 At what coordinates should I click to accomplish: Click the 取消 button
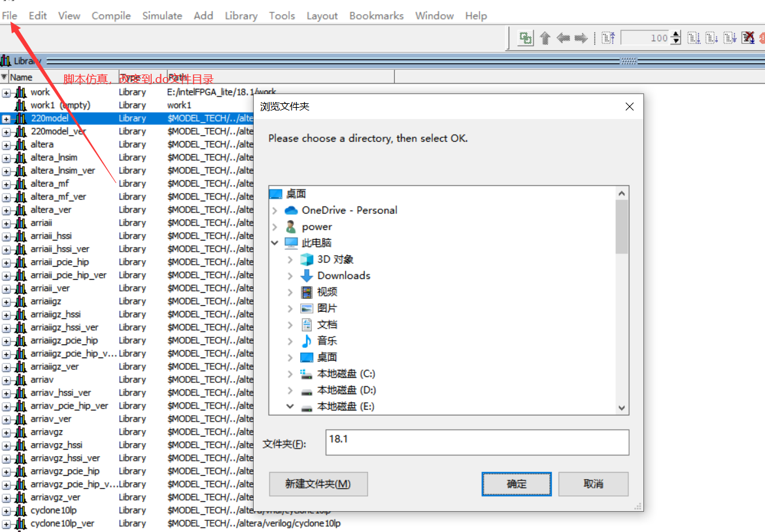593,484
